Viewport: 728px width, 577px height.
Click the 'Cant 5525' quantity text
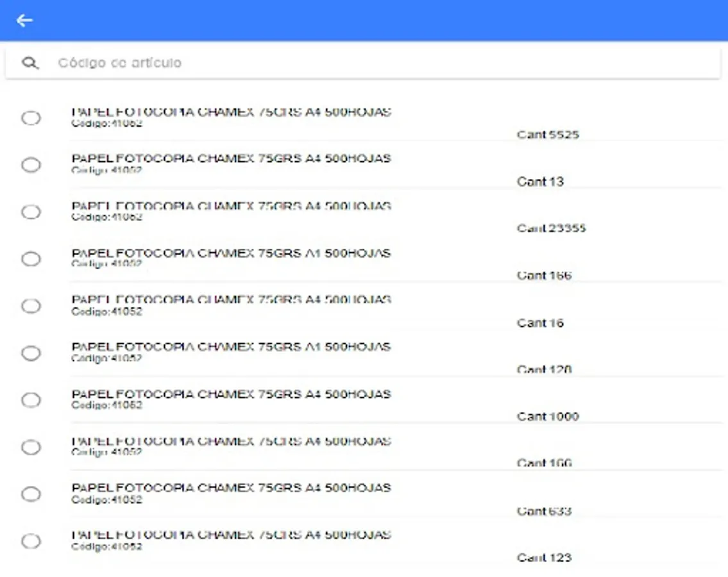tap(548, 135)
